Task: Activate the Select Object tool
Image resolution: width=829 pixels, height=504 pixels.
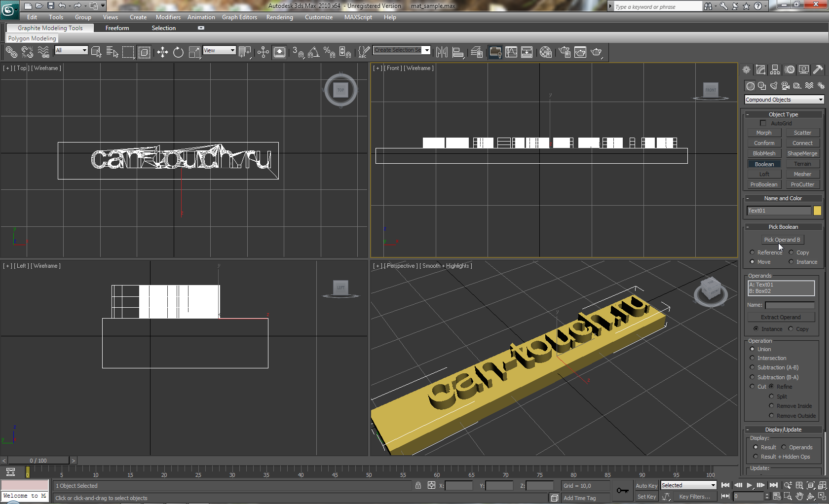Action: tap(96, 52)
